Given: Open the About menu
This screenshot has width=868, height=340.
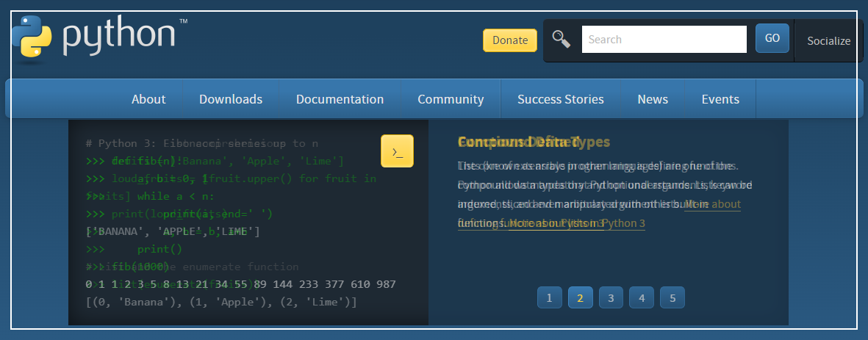Looking at the screenshot, I should 148,99.
